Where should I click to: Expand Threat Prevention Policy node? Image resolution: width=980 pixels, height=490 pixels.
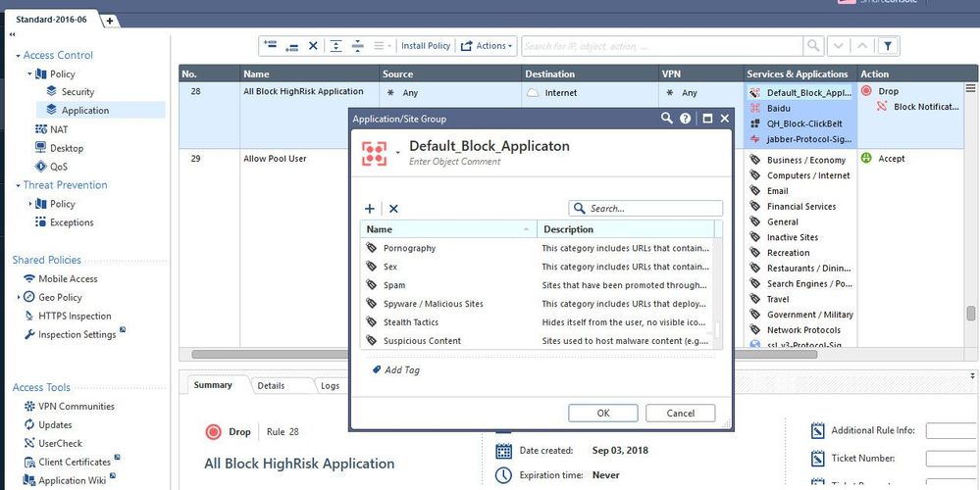pos(29,204)
